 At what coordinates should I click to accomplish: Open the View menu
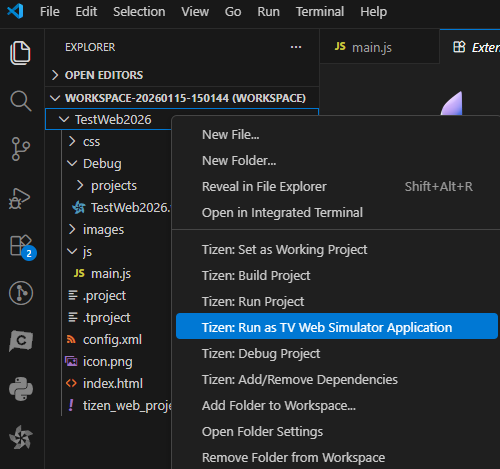pyautogui.click(x=195, y=12)
